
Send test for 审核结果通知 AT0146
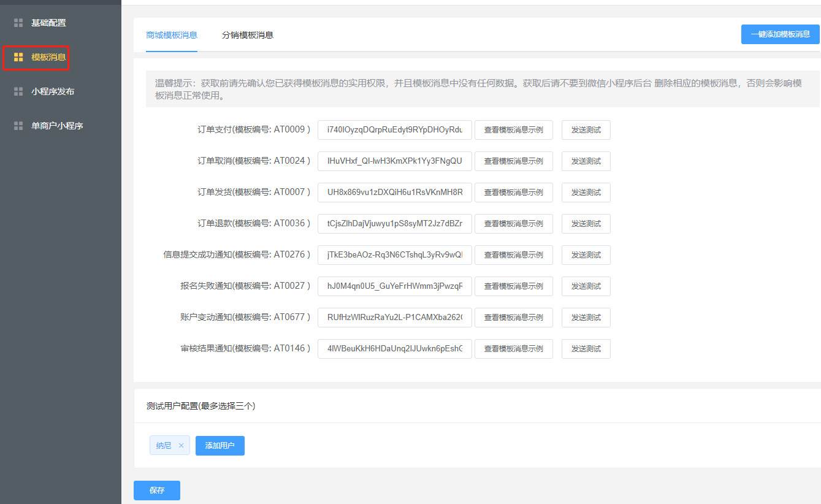[x=586, y=349]
